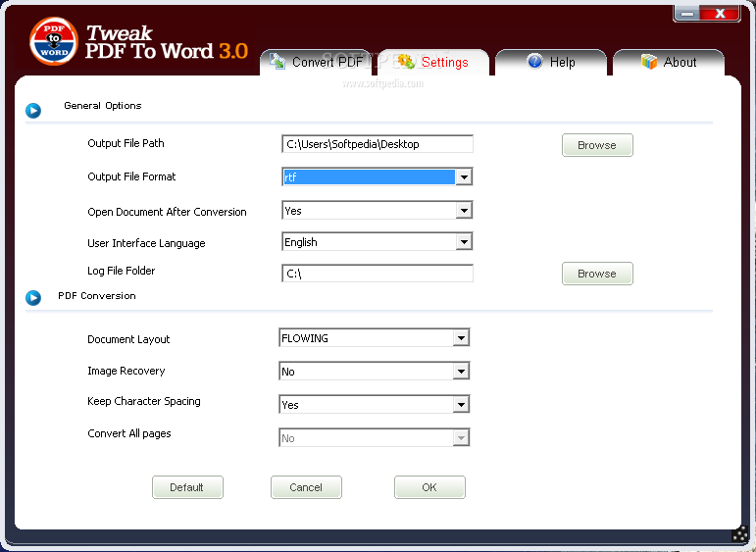Click the General Options heading
Screen dimensions: 756x552
point(103,106)
